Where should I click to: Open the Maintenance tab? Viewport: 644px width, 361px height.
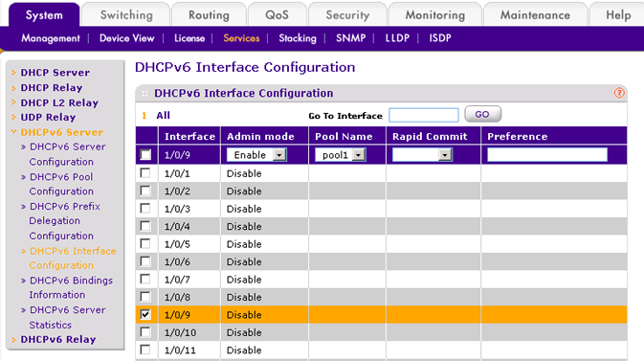coord(535,15)
